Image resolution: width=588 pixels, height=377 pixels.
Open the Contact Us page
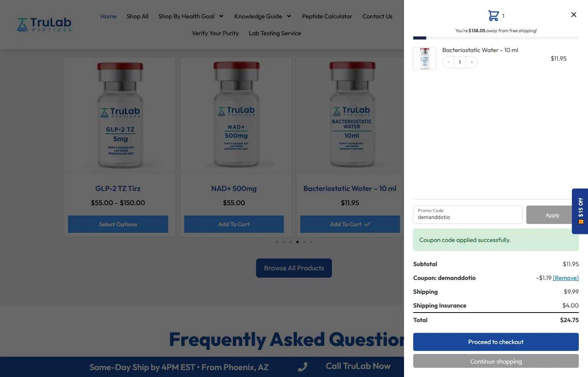tap(378, 16)
